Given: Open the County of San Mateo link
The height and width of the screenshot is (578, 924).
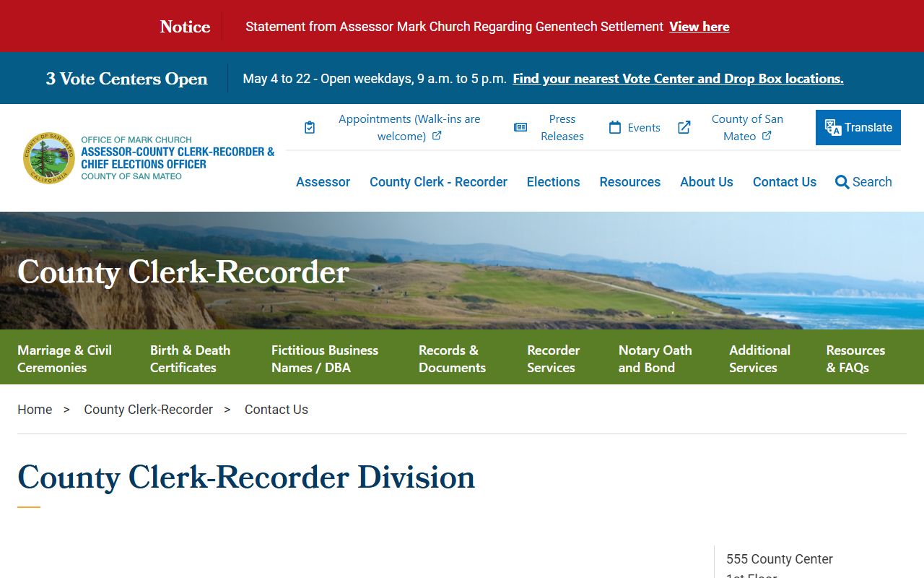Looking at the screenshot, I should click(747, 127).
